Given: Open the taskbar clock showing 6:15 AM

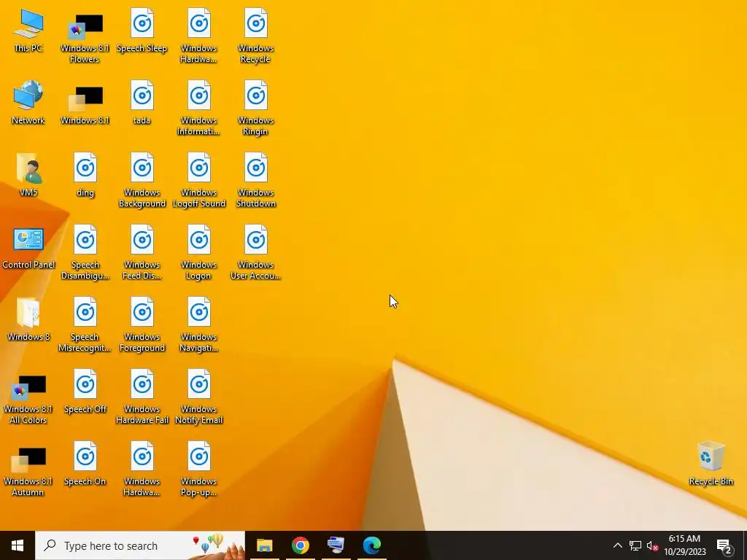Looking at the screenshot, I should (x=684, y=545).
